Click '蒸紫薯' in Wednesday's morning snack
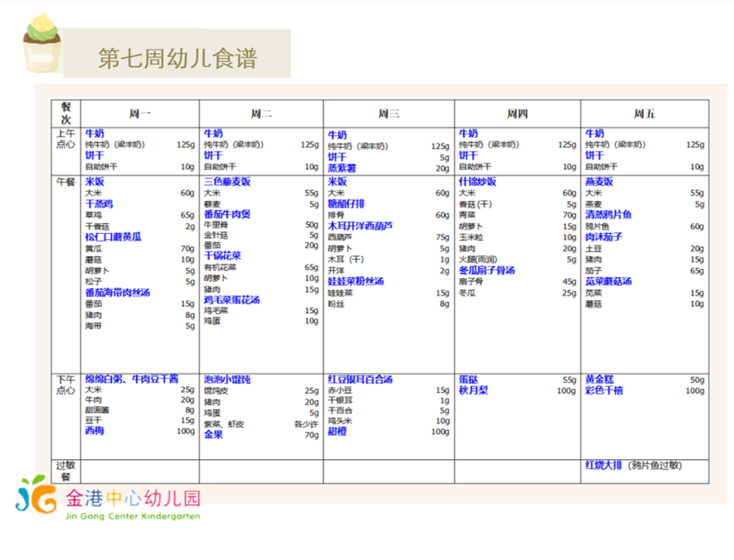The width and height of the screenshot is (734, 560). coord(341,168)
